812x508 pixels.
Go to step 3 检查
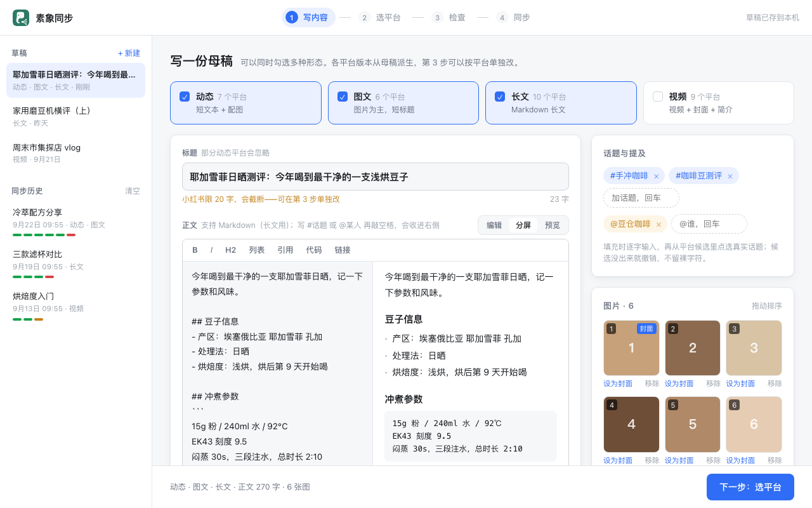tap(449, 18)
